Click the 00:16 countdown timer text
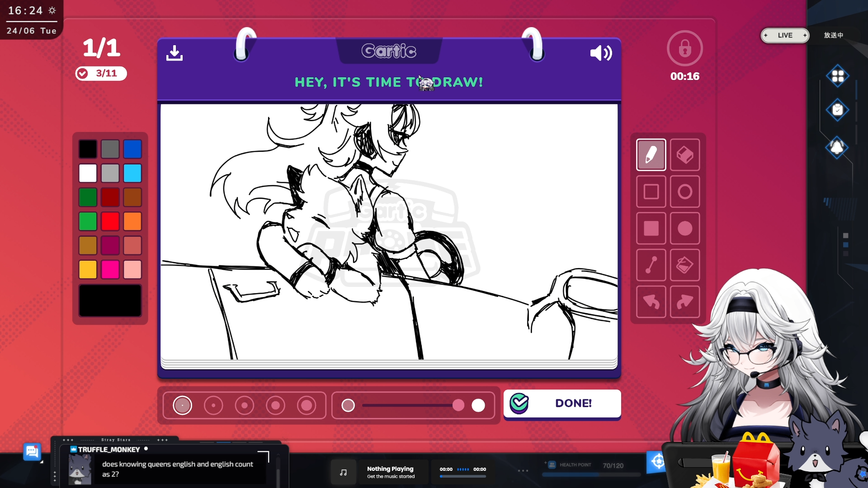 click(x=685, y=76)
